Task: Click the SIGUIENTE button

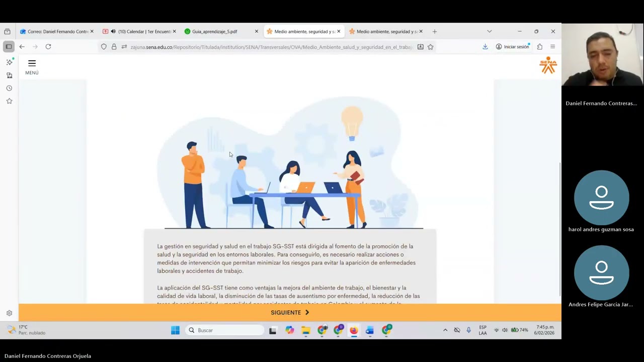Action: [x=290, y=312]
